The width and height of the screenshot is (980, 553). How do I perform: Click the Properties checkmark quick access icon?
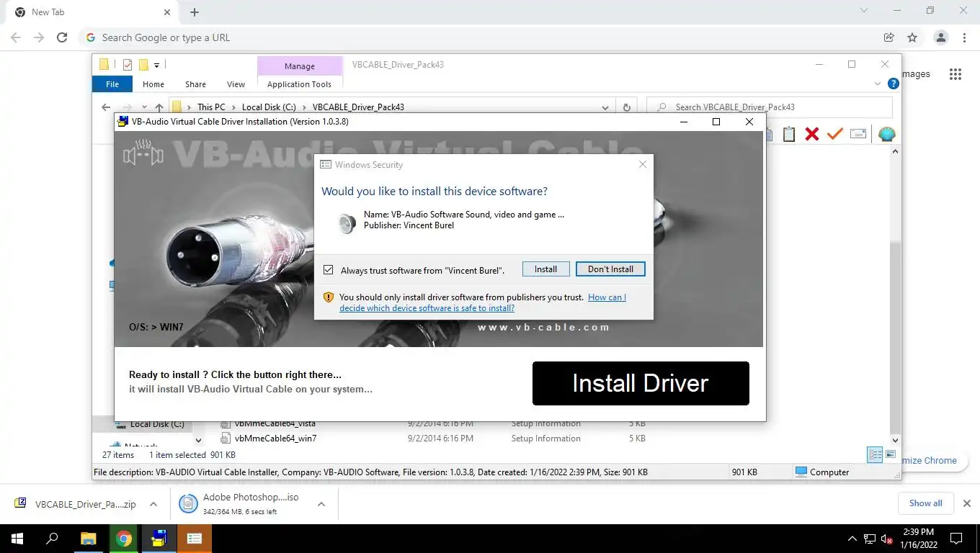point(128,65)
